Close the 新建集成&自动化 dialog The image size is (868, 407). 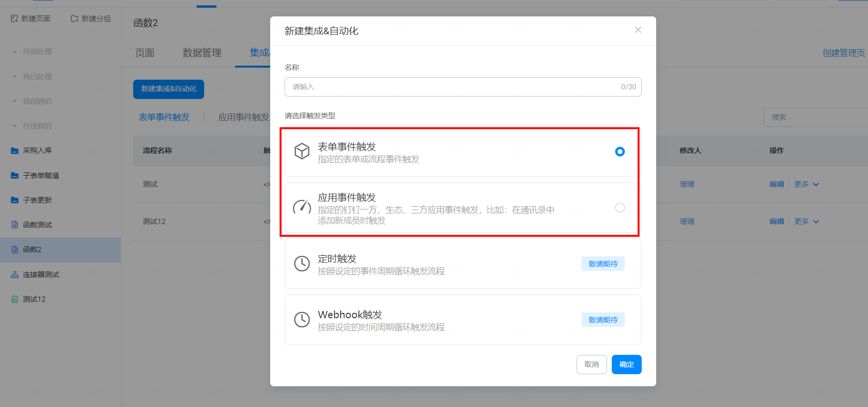(x=638, y=30)
